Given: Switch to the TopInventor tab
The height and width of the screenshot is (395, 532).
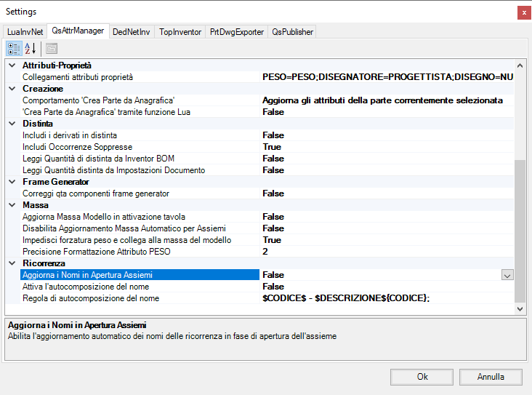Looking at the screenshot, I should (x=180, y=32).
